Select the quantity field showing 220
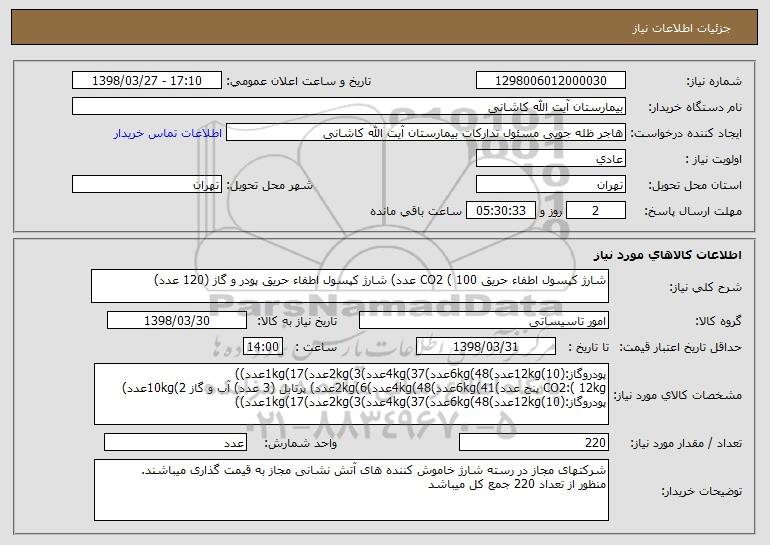770x545 pixels. click(x=534, y=442)
